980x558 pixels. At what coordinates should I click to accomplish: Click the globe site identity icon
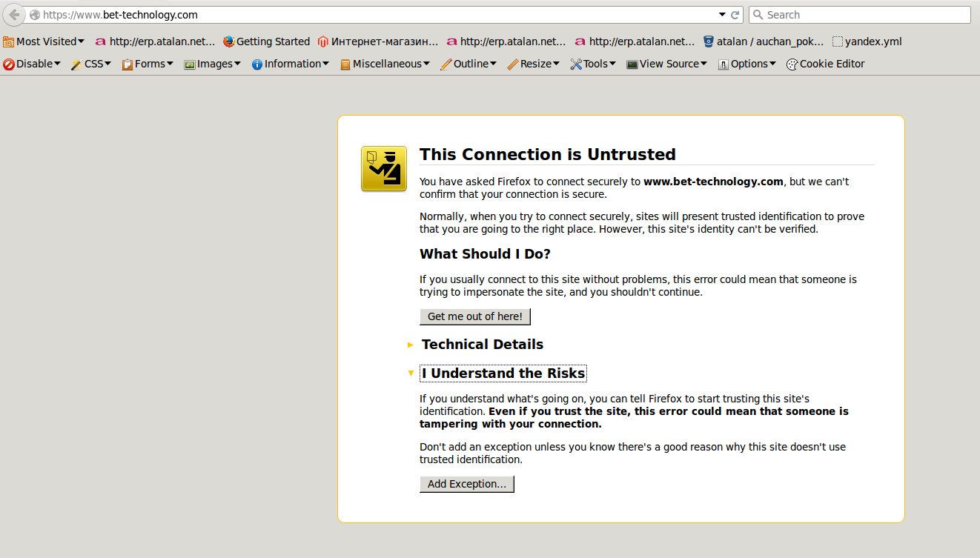click(35, 15)
